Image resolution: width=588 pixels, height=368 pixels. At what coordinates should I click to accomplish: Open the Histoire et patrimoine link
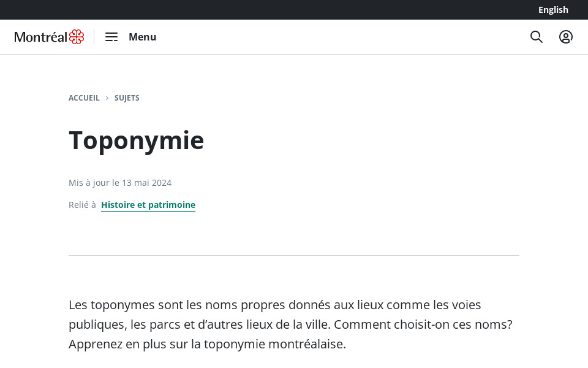tap(148, 205)
